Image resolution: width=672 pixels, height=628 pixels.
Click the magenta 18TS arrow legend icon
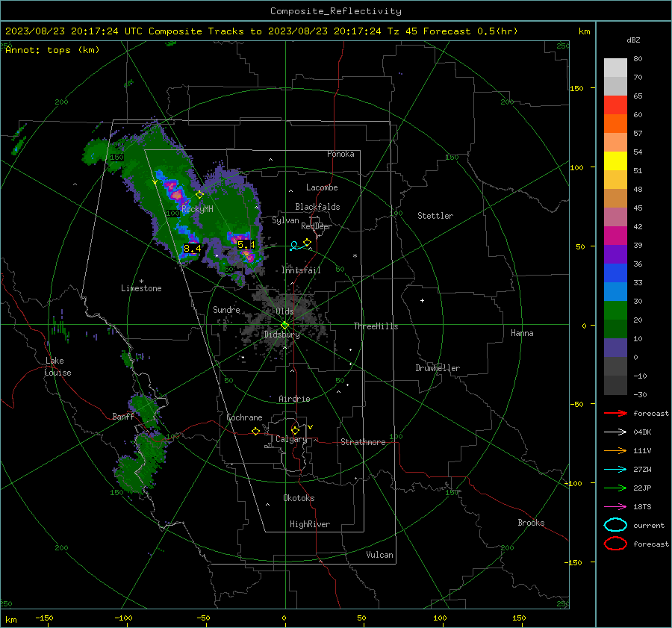615,507
